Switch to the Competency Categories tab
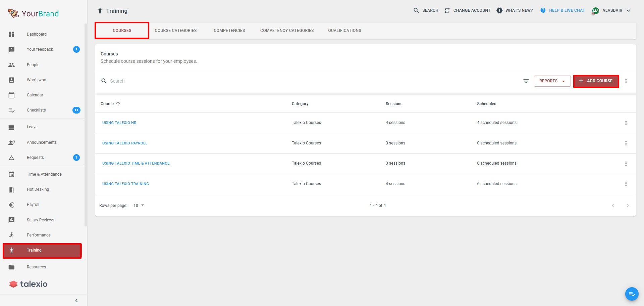644x306 pixels. [x=287, y=31]
